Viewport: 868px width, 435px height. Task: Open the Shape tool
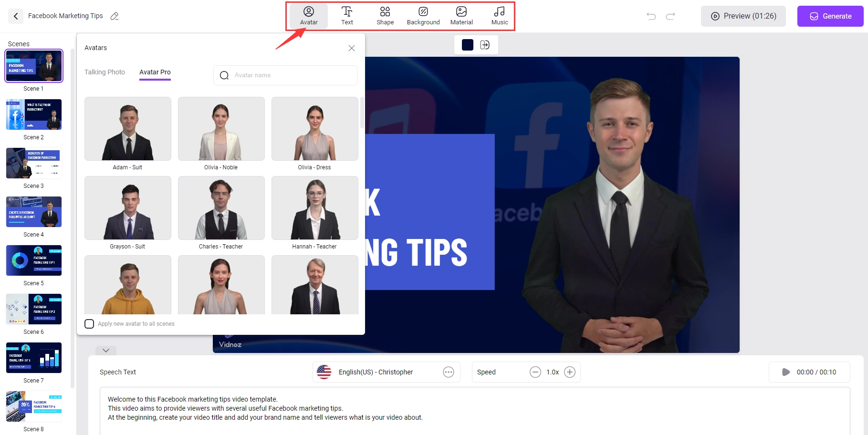click(385, 16)
